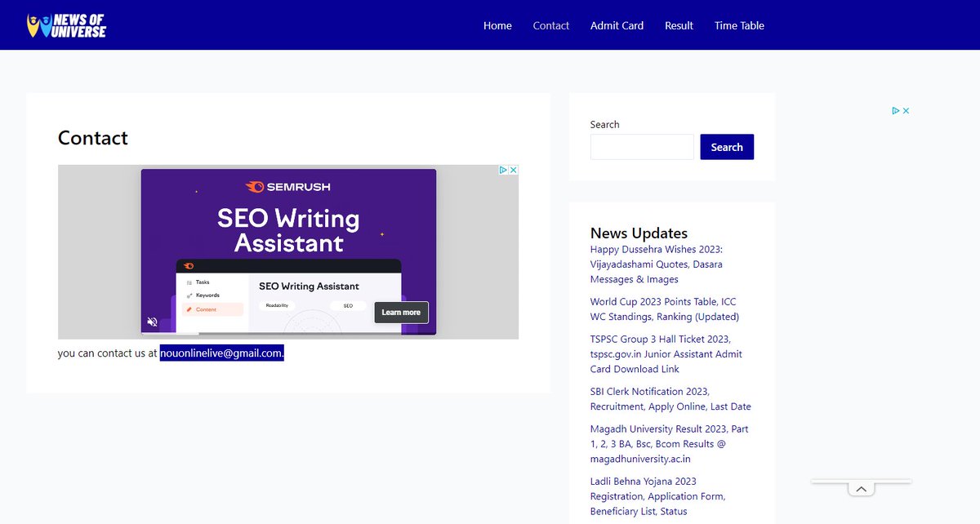
Task: Click the SEO pill in the ad
Action: click(x=348, y=305)
